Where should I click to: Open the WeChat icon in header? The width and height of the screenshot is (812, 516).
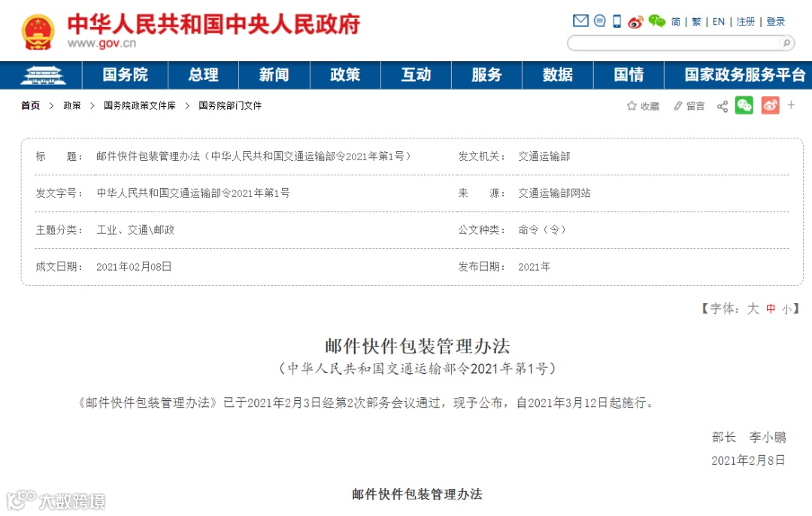[656, 21]
